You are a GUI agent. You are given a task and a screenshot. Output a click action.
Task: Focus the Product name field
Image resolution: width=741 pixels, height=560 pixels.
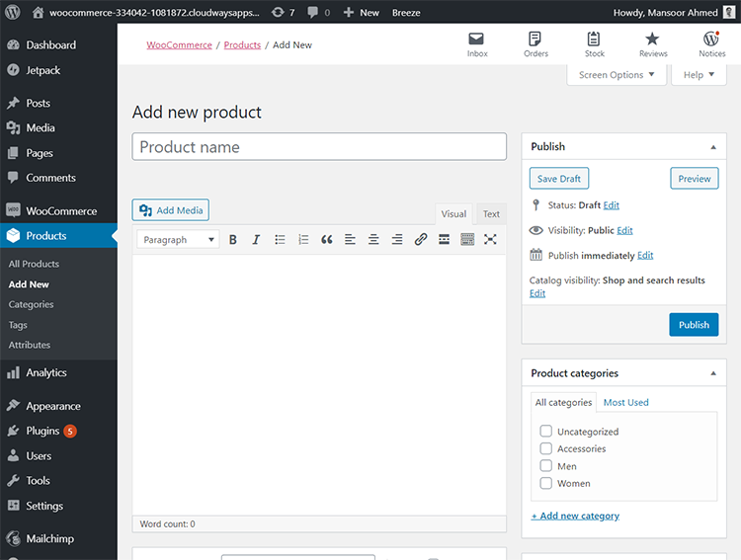(x=319, y=147)
